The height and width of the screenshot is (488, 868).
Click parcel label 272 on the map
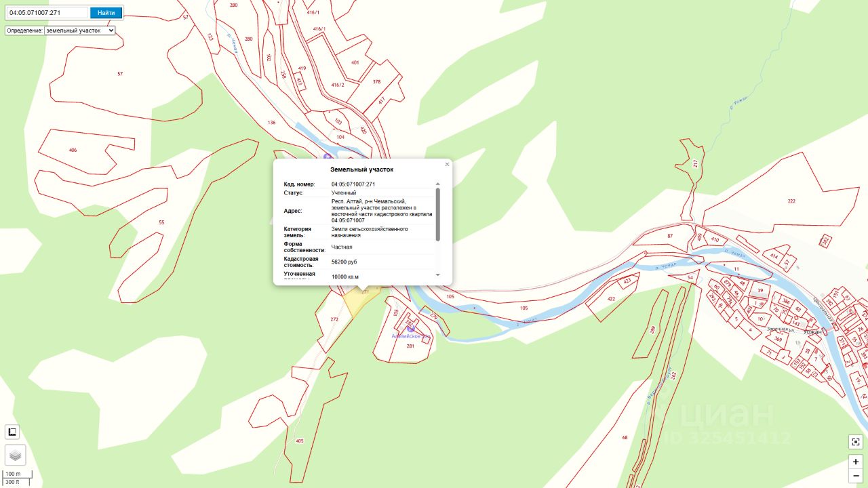[x=334, y=319]
